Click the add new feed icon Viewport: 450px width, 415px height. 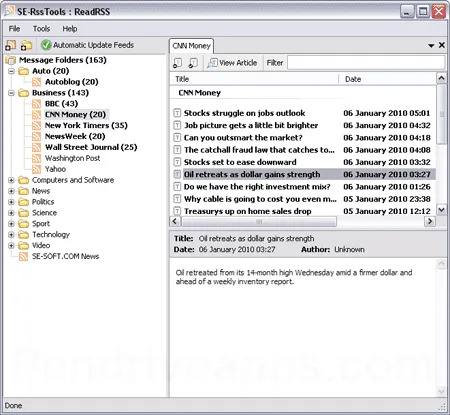tap(10, 45)
